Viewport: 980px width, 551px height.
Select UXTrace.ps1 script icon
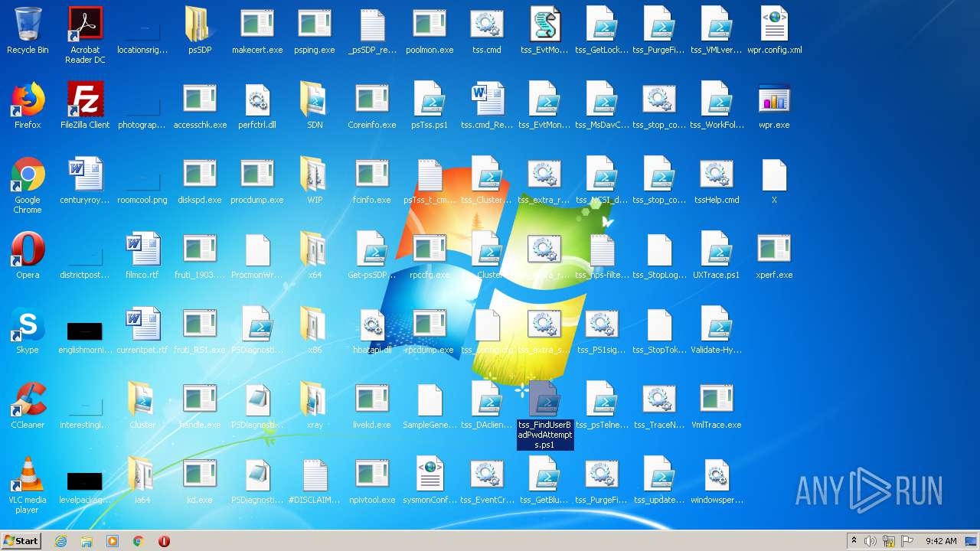[x=717, y=256]
